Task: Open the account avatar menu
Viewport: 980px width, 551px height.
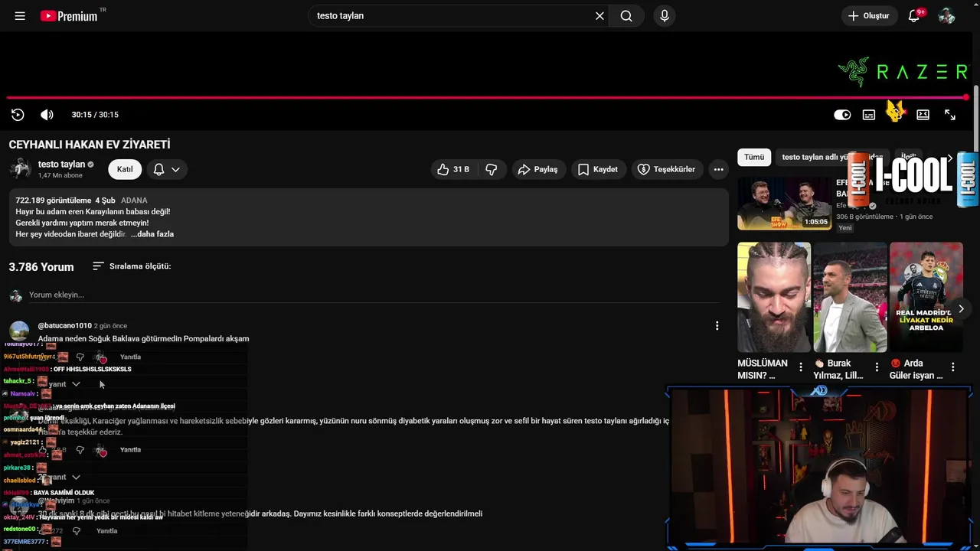Action: tap(947, 16)
